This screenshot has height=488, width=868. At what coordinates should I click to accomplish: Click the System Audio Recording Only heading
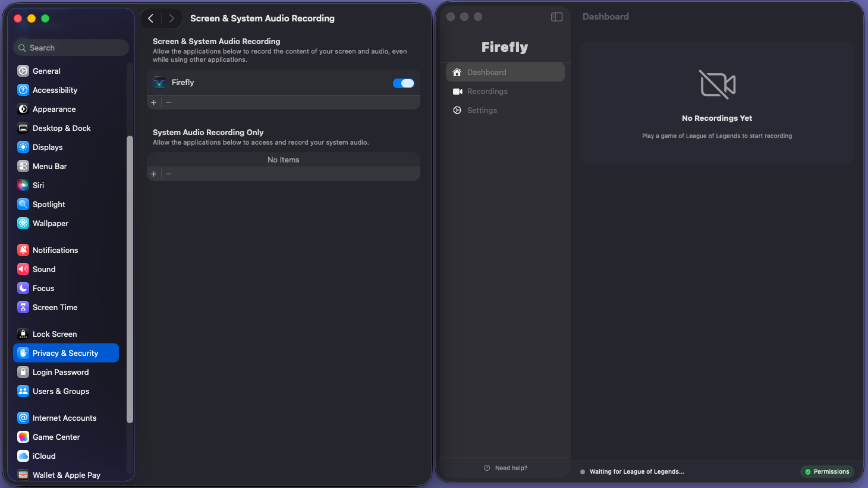pos(208,132)
